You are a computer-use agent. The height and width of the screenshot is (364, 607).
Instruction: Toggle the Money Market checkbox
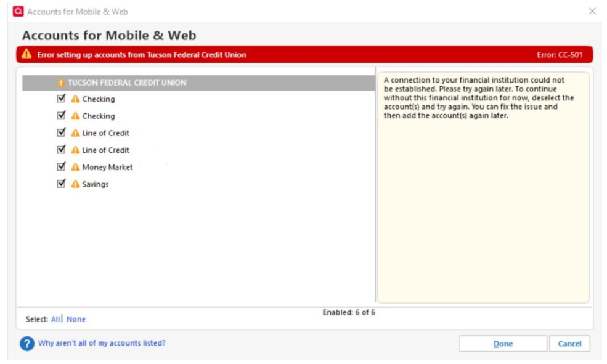pos(61,166)
